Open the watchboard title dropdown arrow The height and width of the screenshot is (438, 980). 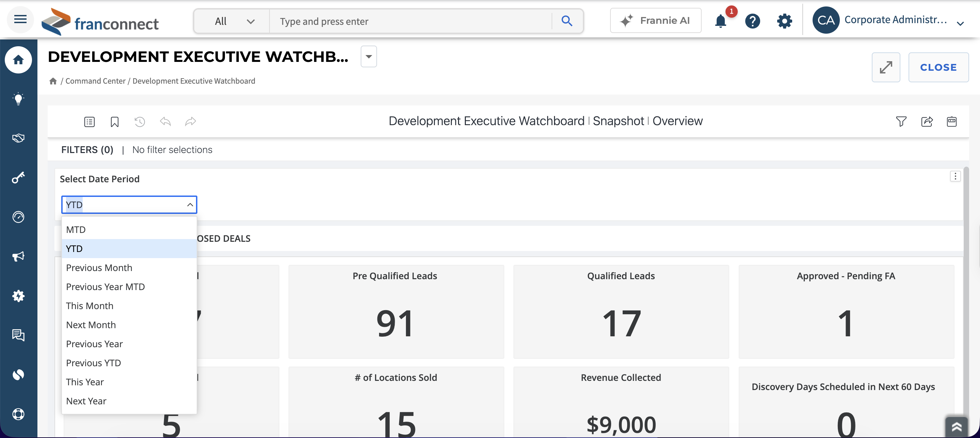369,57
